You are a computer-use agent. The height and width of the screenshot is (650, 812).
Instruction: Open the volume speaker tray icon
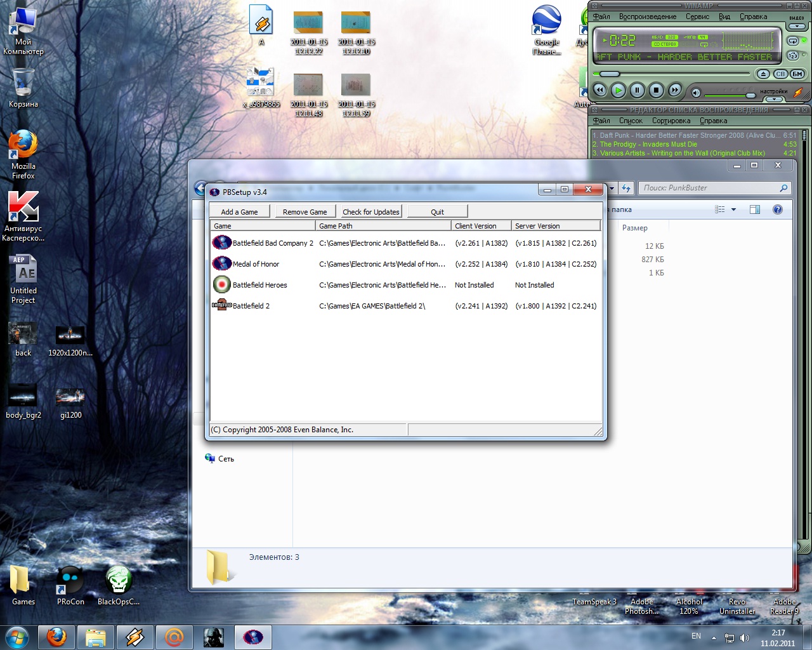pos(745,638)
